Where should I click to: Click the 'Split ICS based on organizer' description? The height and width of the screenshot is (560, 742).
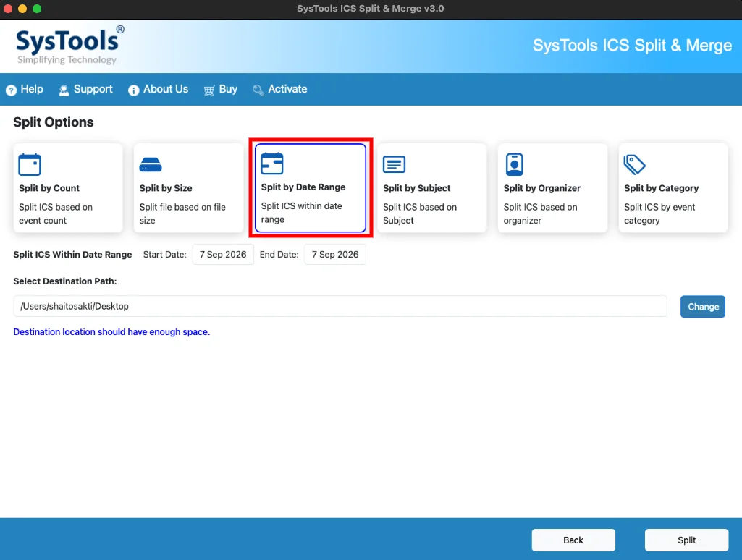(x=541, y=213)
